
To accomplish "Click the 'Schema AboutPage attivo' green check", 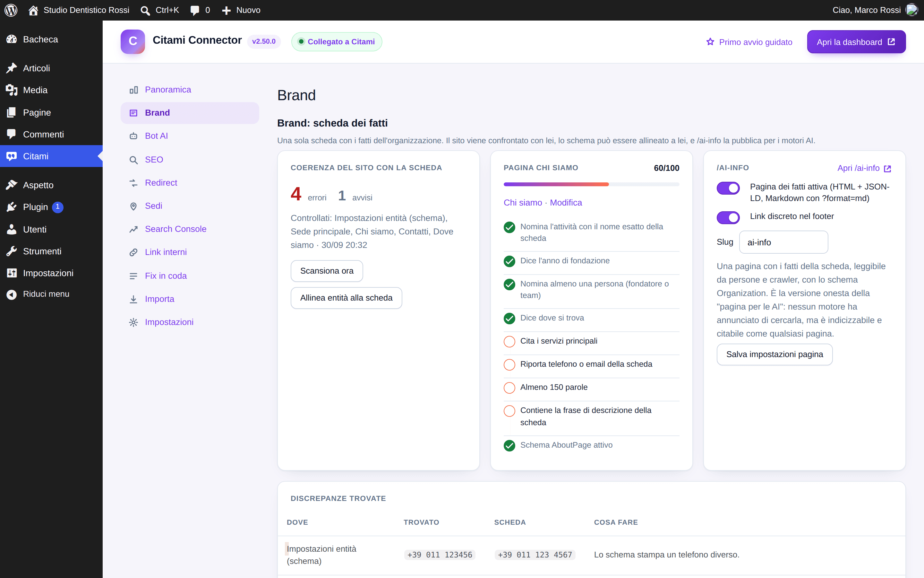I will click(x=509, y=446).
